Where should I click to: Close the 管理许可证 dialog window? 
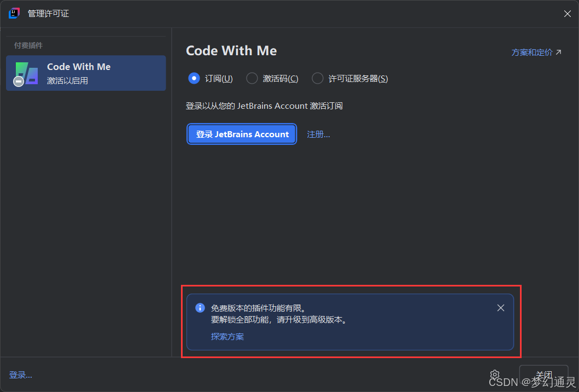pyautogui.click(x=567, y=14)
